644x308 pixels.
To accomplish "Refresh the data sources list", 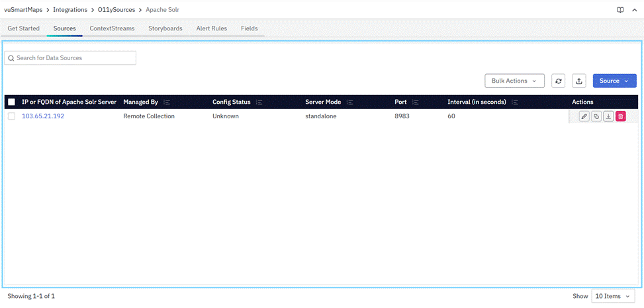I will coord(559,81).
